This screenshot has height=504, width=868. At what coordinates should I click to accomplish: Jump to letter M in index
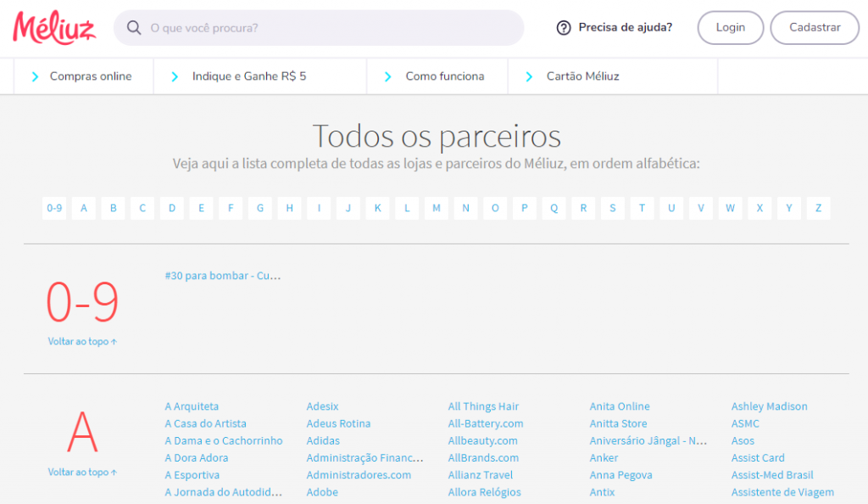[x=437, y=208]
